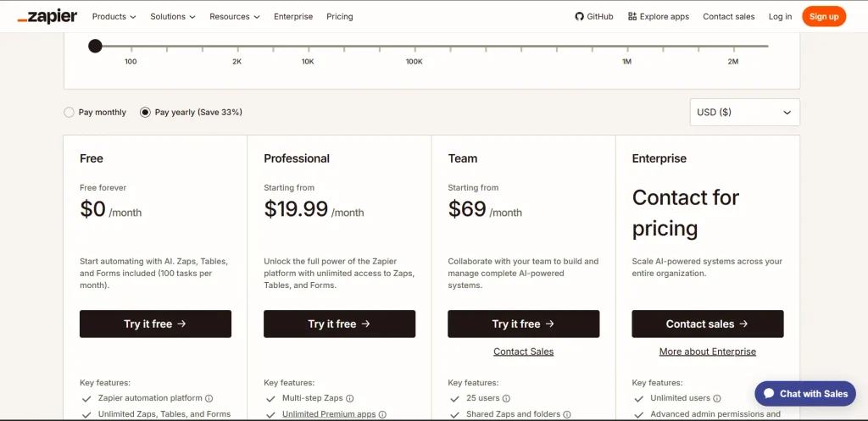The image size is (868, 421).
Task: Click info icon beside 25 users
Action: click(506, 398)
